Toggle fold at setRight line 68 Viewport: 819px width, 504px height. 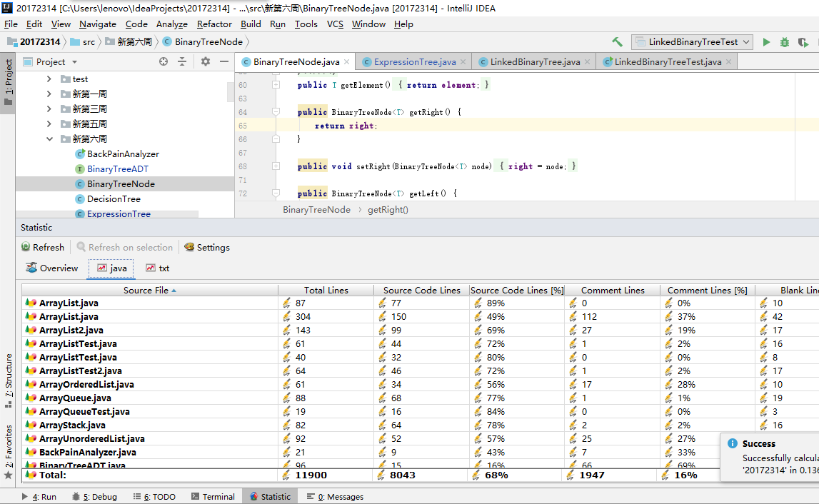(276, 166)
